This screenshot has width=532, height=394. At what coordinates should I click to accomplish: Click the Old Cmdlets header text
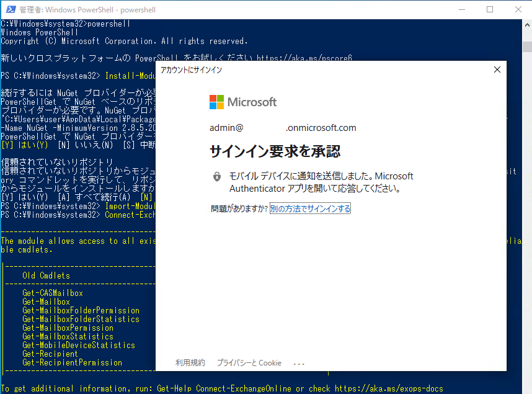[x=46, y=275]
